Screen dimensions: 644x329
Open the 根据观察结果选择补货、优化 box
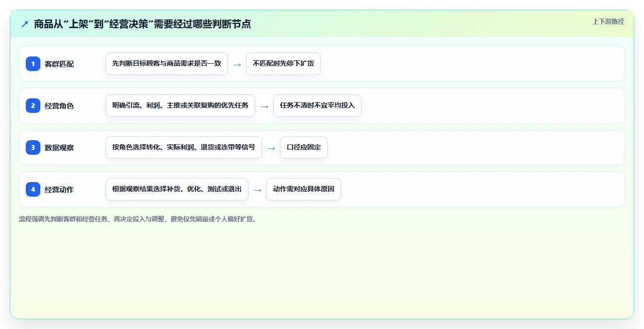click(177, 189)
